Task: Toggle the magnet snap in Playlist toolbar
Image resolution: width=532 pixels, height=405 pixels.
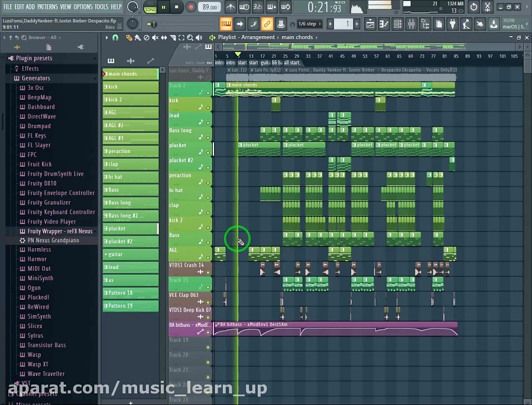Action: (x=115, y=38)
